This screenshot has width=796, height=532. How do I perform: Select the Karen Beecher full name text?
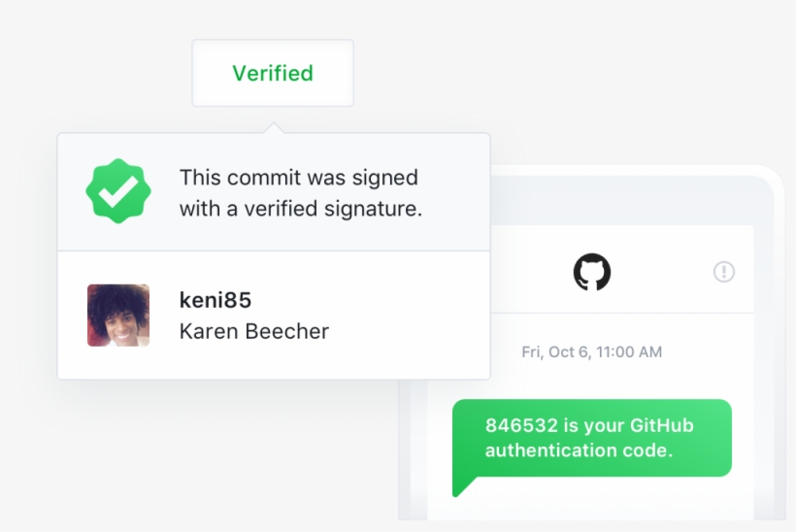tap(254, 331)
